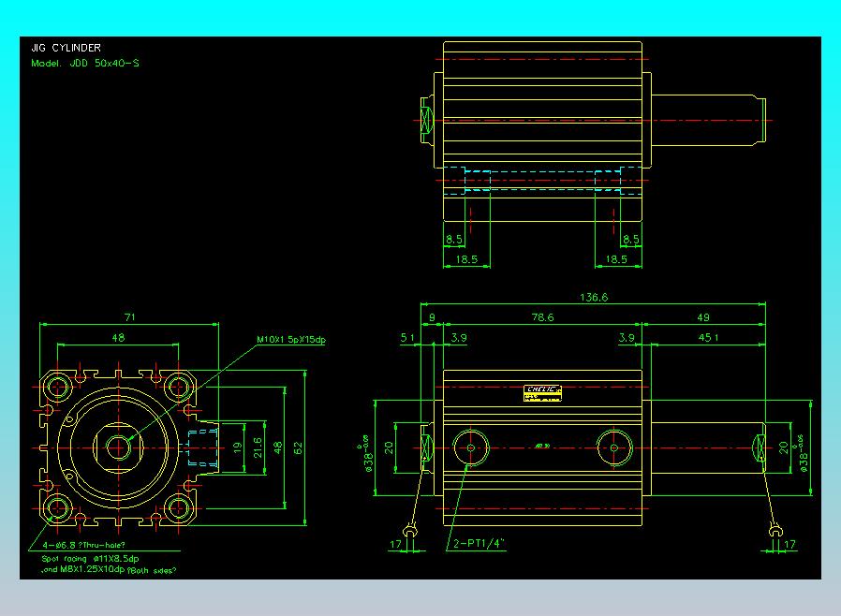The image size is (841, 616).
Task: Select the 19 port height dimension
Action: [238, 447]
